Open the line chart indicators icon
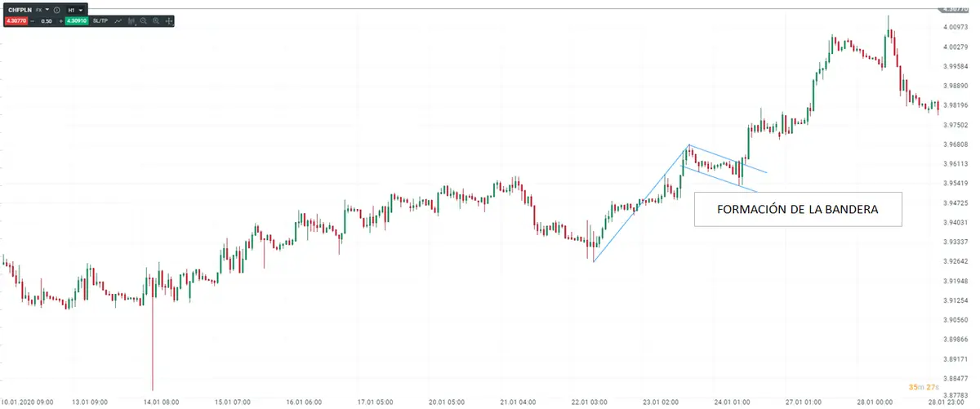Image resolution: width=980 pixels, height=409 pixels. 118,20
